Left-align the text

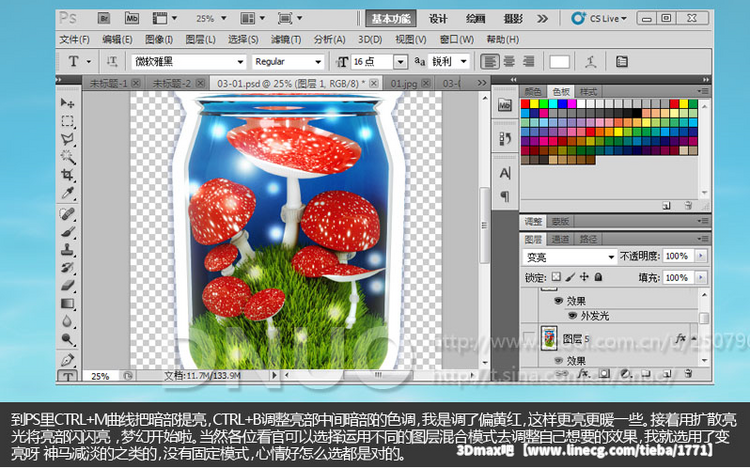click(x=490, y=61)
